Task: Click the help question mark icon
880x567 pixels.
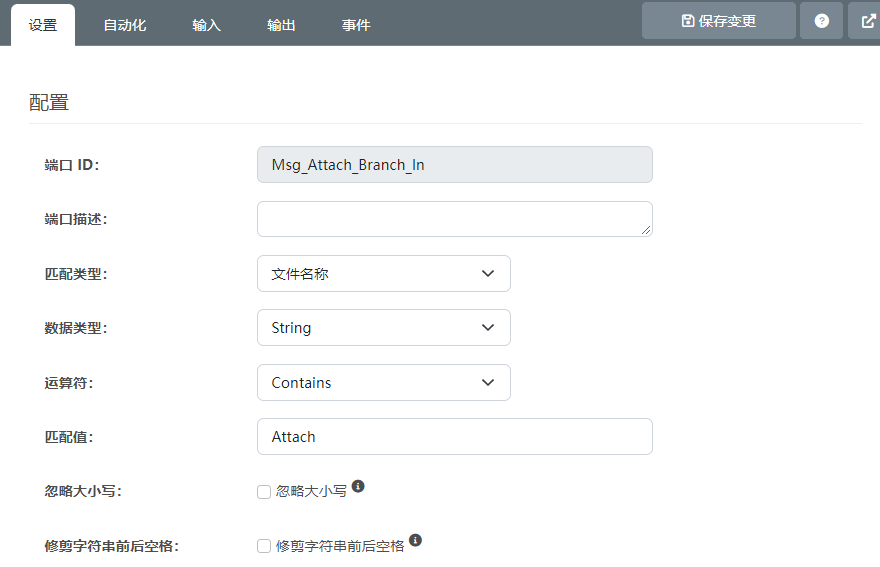Action: (x=821, y=21)
